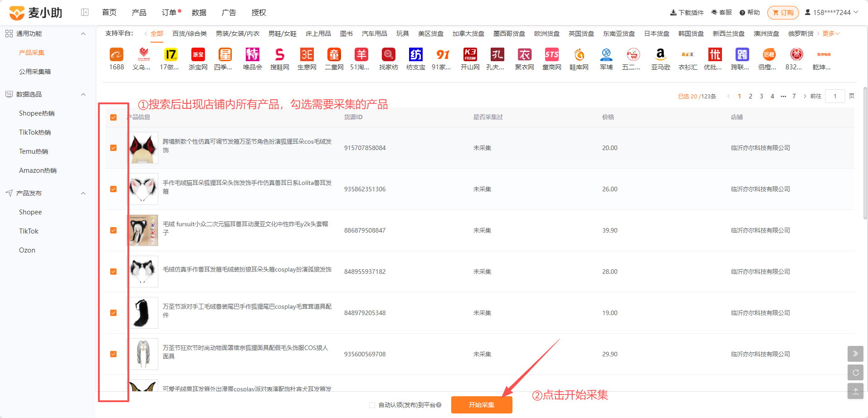Viewport: 868px width, 418px height.
Task: Click the vertical scrollbar on the right
Action: coord(865,153)
